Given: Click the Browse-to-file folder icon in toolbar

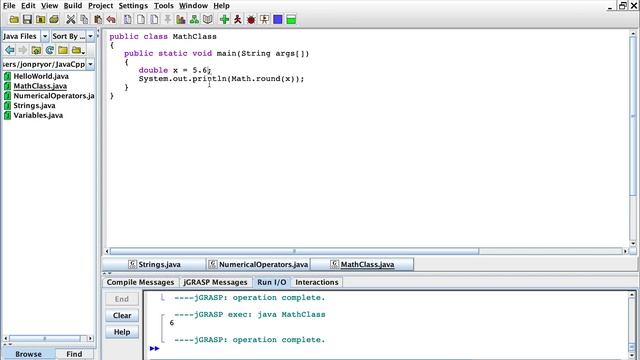Looking at the screenshot, I should point(40,19).
